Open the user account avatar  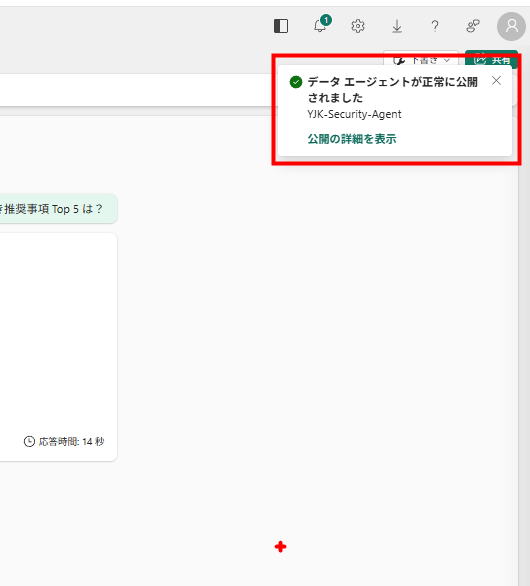[x=511, y=26]
